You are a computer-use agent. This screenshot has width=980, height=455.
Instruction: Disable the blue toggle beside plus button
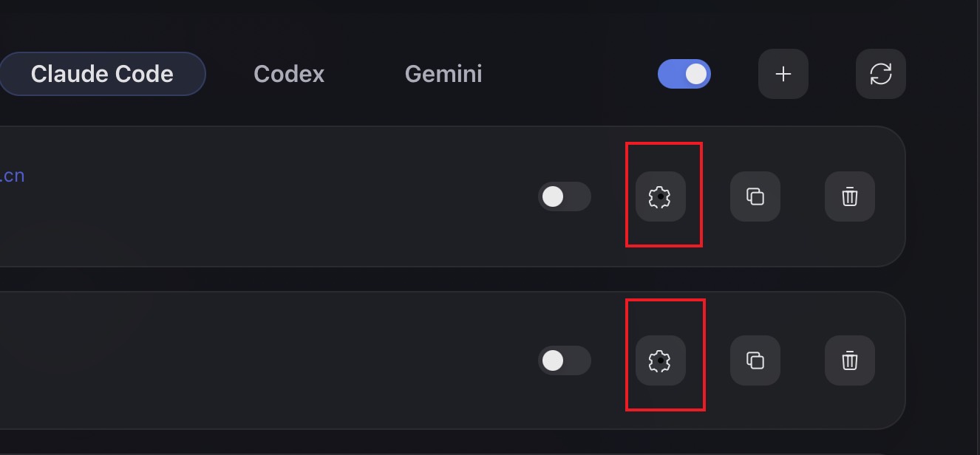(x=684, y=74)
